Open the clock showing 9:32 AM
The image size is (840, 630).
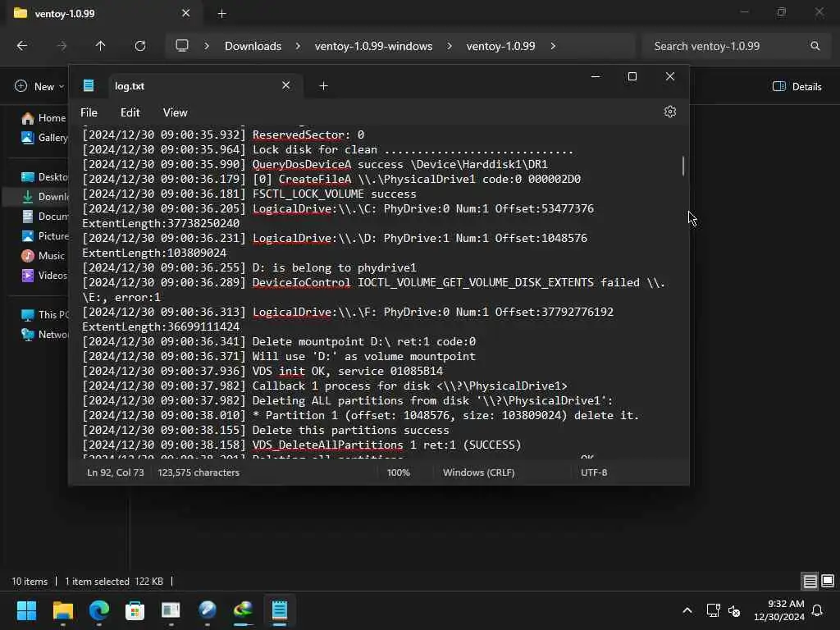click(779, 610)
